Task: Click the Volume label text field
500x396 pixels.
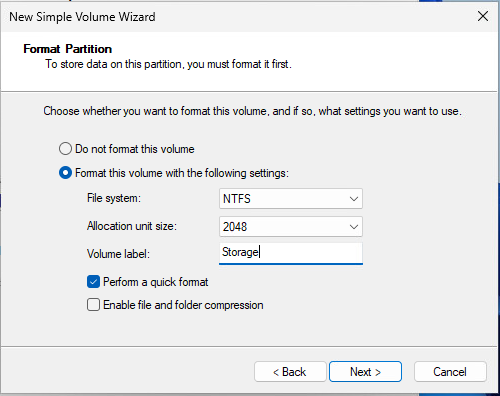Action: tap(291, 253)
